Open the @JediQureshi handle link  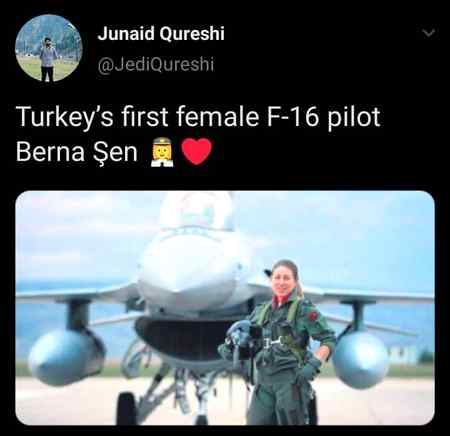point(156,64)
